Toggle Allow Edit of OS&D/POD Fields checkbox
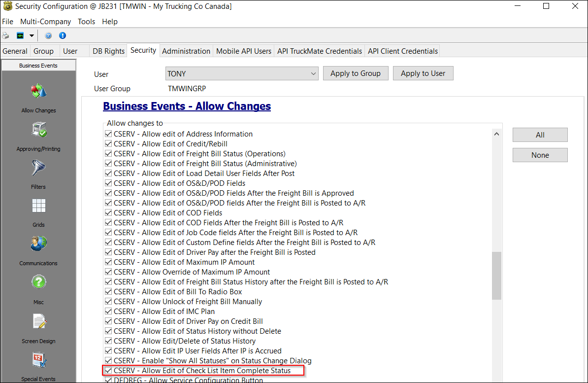 (108, 183)
